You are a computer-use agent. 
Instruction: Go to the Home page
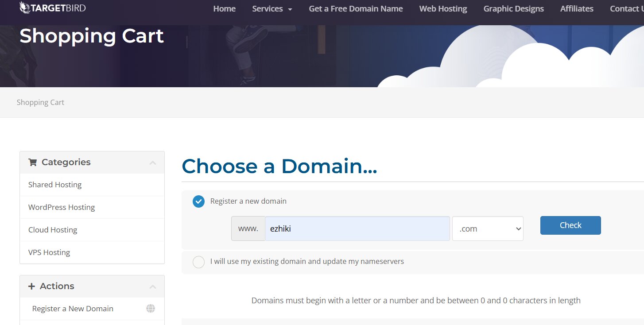(x=224, y=9)
